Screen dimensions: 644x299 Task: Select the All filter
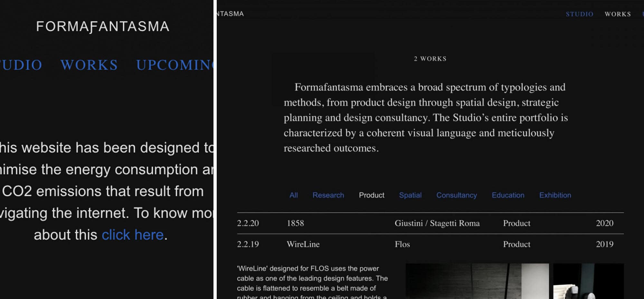[294, 195]
